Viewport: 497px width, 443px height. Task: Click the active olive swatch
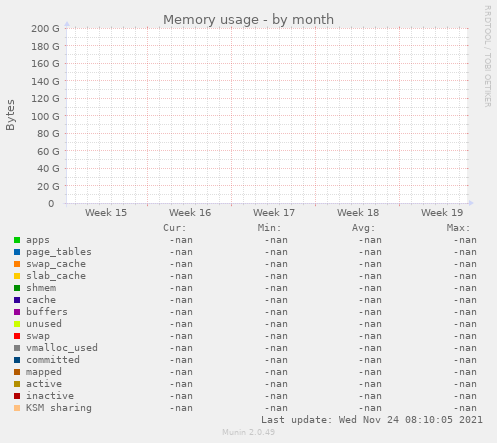[x=17, y=384]
